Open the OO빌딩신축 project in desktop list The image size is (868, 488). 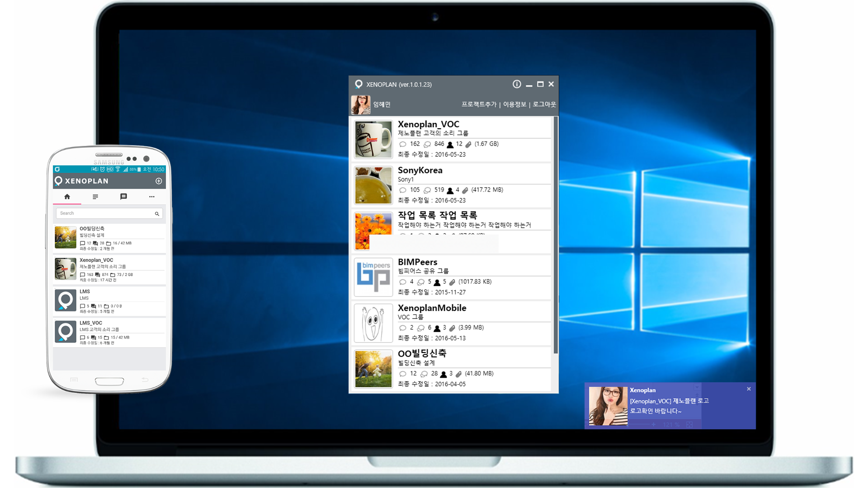pos(422,353)
